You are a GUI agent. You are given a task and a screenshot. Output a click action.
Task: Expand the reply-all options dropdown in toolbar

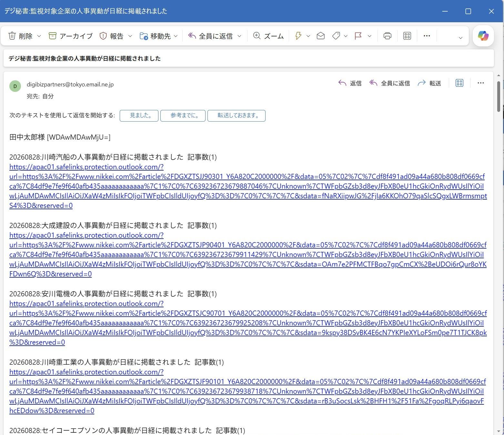click(x=239, y=36)
